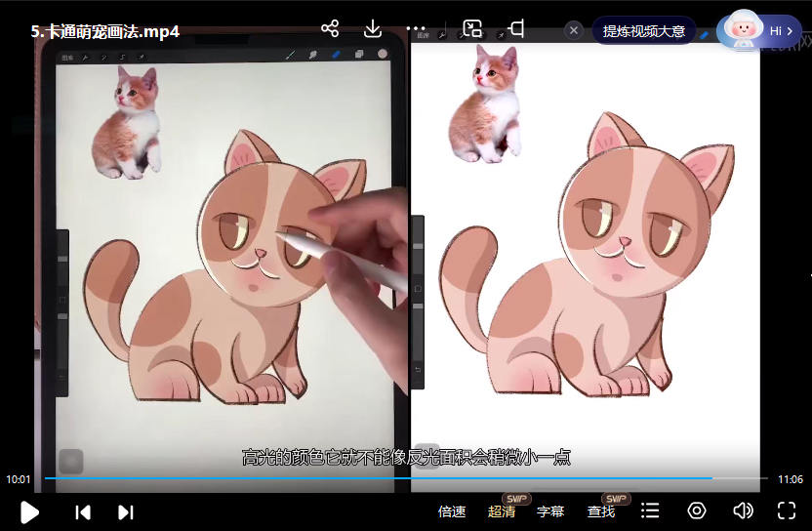The image size is (812, 531).
Task: Click the 提炼视频大意 button
Action: (644, 31)
